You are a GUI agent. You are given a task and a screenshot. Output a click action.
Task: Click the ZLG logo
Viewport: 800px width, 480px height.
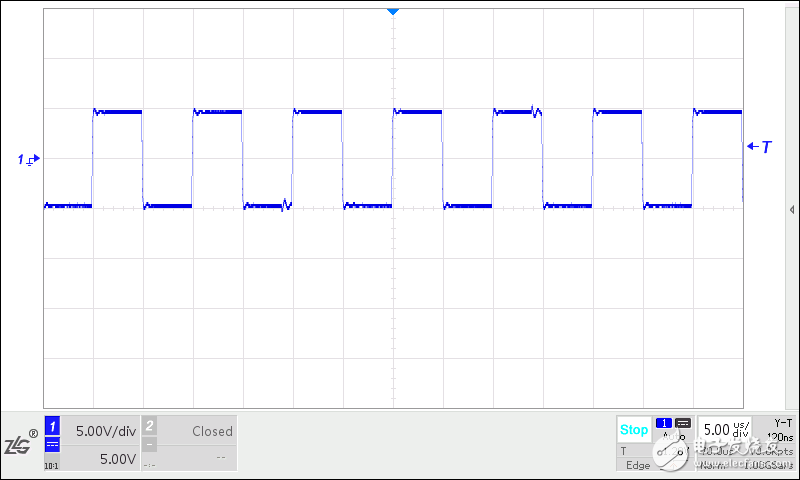(21, 444)
